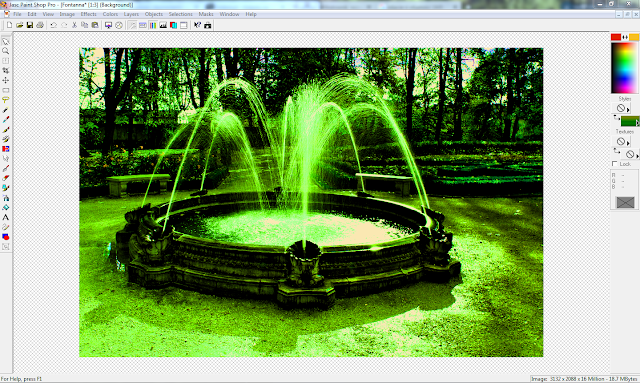Open the Layers menu
Image resolution: width=640 pixels, height=383 pixels.
point(131,14)
